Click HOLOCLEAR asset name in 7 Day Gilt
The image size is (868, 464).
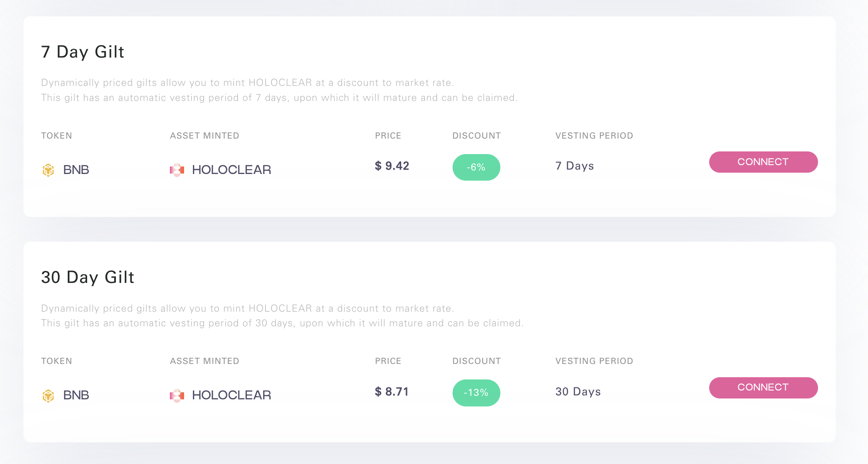(x=231, y=170)
